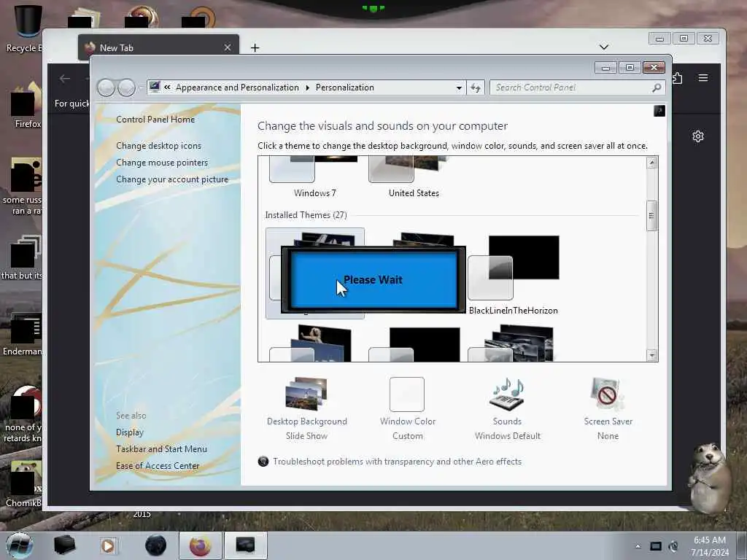The image size is (747, 560).
Task: Open the Window Color Custom swatch
Action: pos(407,394)
